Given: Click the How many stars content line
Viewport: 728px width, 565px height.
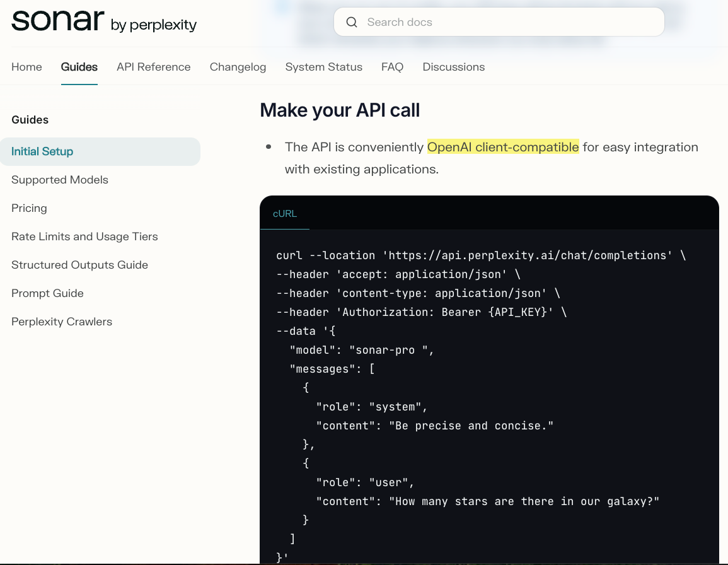Looking at the screenshot, I should point(487,501).
